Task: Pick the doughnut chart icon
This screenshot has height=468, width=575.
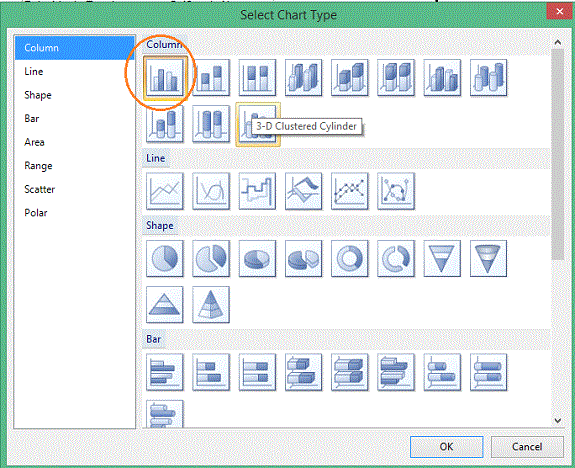Action: (x=350, y=259)
